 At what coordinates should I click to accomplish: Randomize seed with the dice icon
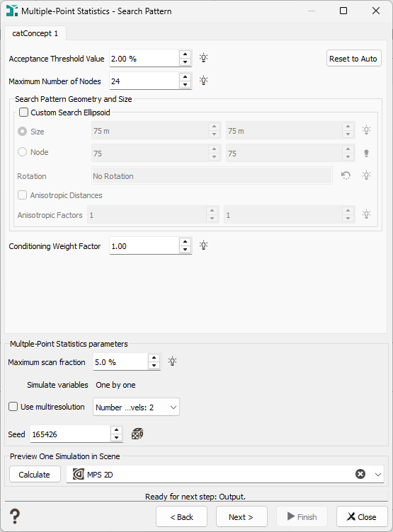[x=137, y=434]
